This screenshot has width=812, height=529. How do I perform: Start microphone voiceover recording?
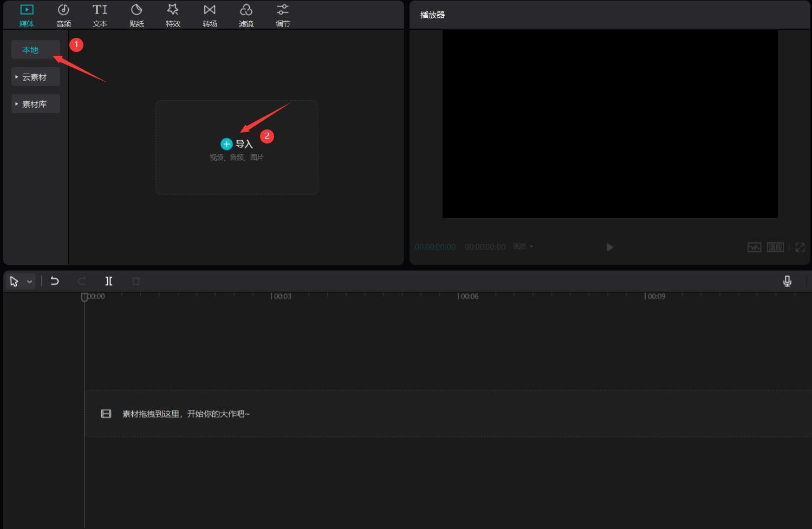point(787,281)
